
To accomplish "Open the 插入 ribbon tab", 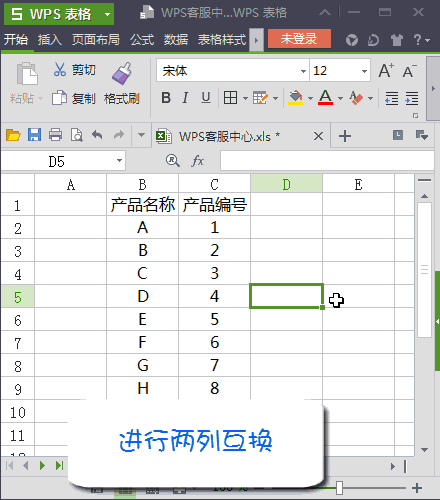I will pyautogui.click(x=50, y=39).
